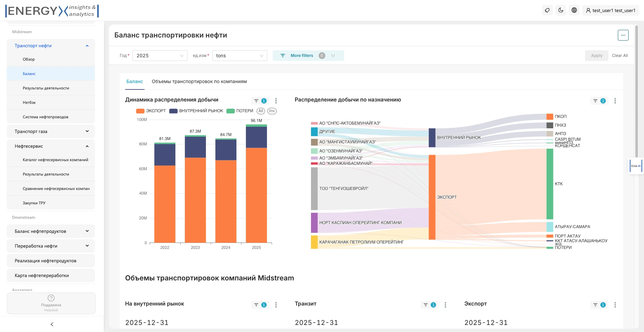Switch to Объемы транспортировок по компаниям tab
The height and width of the screenshot is (332, 644).
199,81
